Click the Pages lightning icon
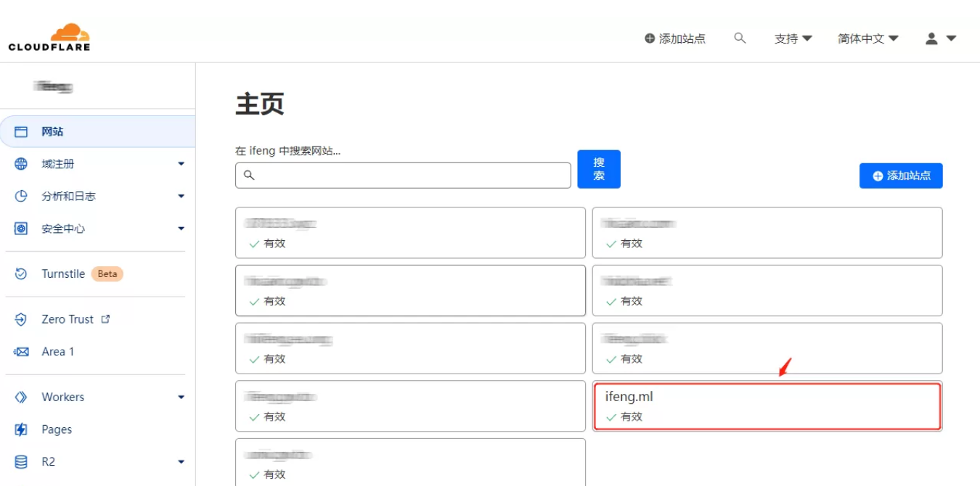The image size is (980, 486). click(x=21, y=429)
